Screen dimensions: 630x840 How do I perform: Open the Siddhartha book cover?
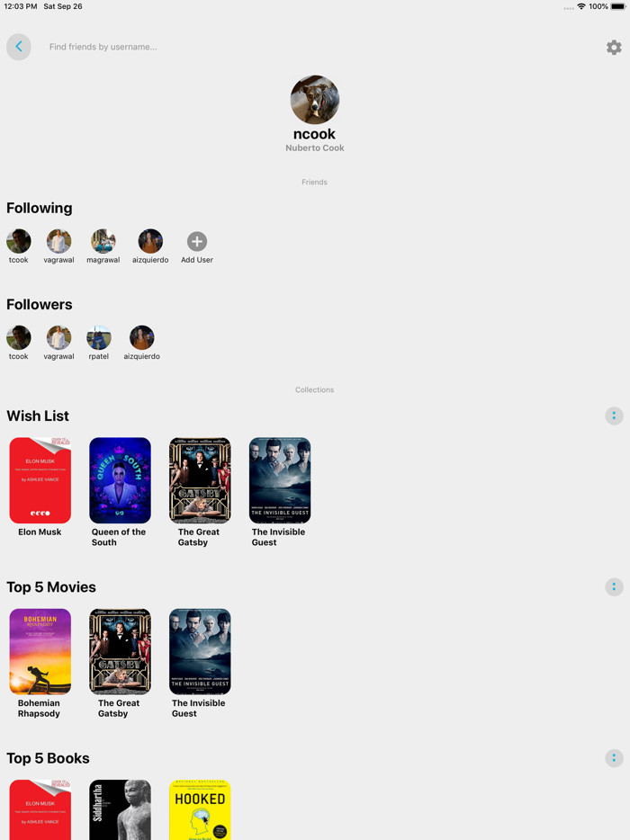120,809
